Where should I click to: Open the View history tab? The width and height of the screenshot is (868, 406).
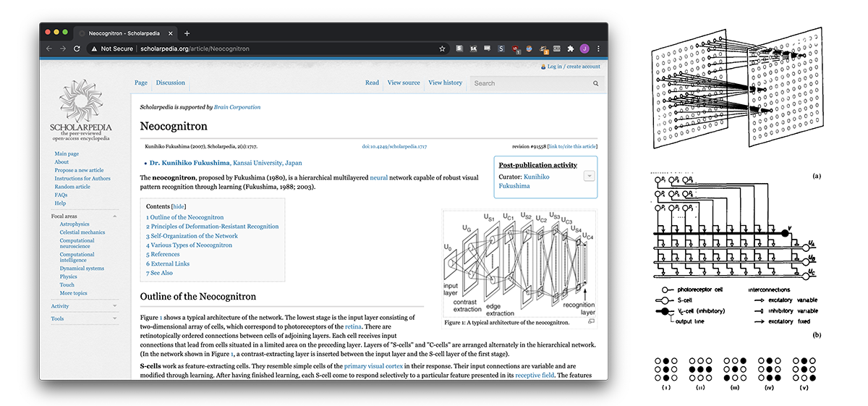[445, 83]
